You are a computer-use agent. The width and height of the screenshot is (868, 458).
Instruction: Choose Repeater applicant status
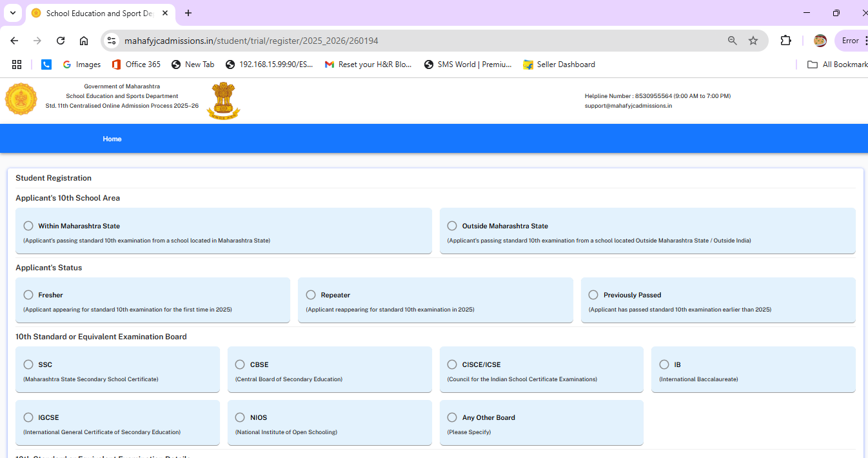[x=311, y=295]
